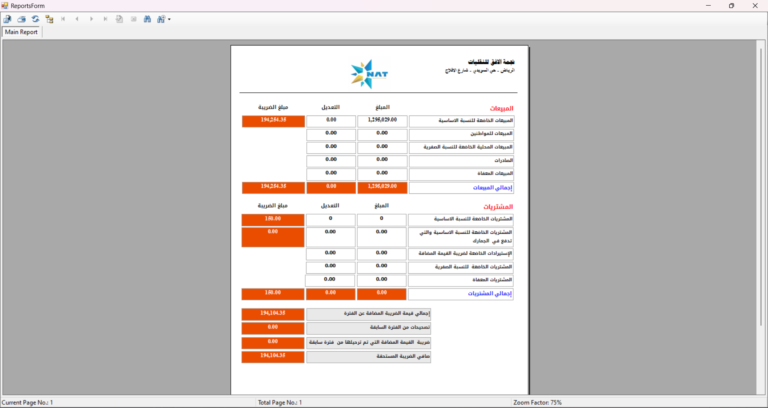This screenshot has height=408, width=768.
Task: Go to the next page
Action: click(92, 19)
